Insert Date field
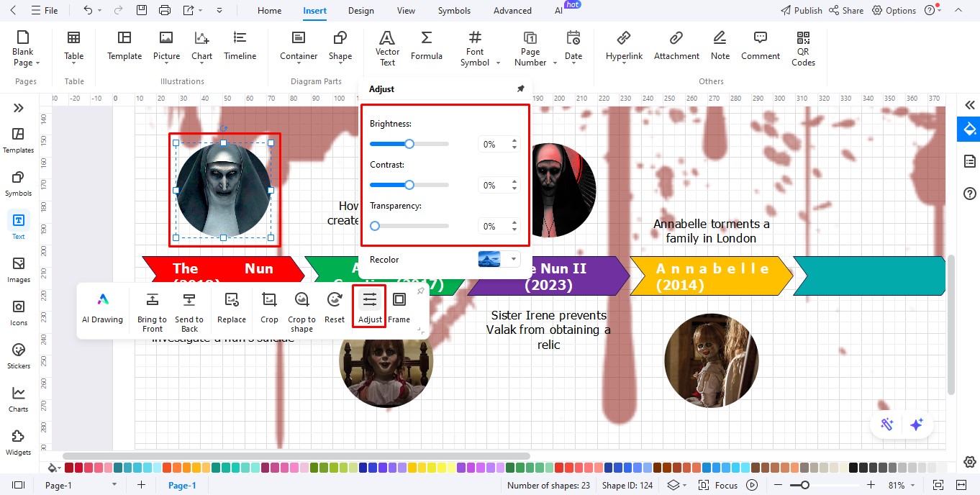The height and width of the screenshot is (495, 980). pyautogui.click(x=573, y=46)
